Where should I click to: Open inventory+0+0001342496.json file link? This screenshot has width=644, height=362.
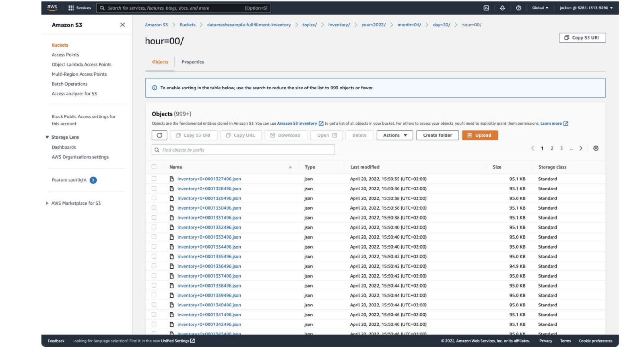pyautogui.click(x=209, y=325)
